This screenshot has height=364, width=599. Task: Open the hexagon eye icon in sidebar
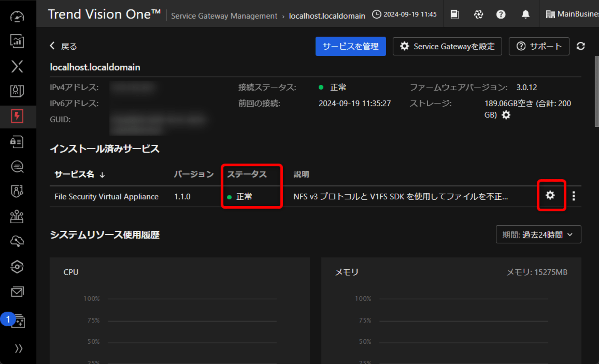(17, 266)
